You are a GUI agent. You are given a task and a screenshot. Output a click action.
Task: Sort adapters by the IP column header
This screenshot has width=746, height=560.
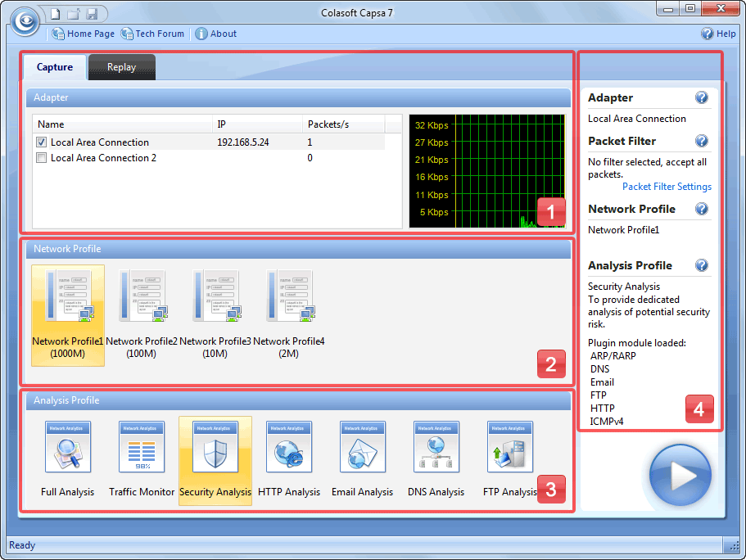(x=257, y=124)
